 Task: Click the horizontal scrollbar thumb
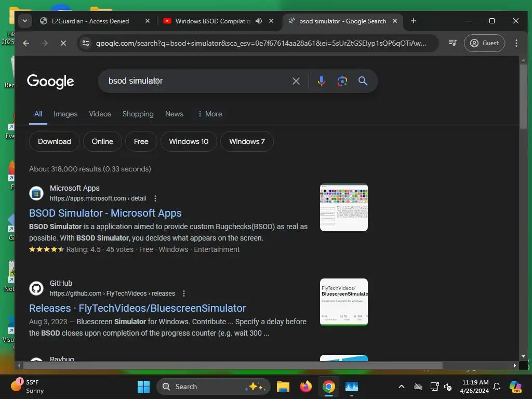click(233, 365)
